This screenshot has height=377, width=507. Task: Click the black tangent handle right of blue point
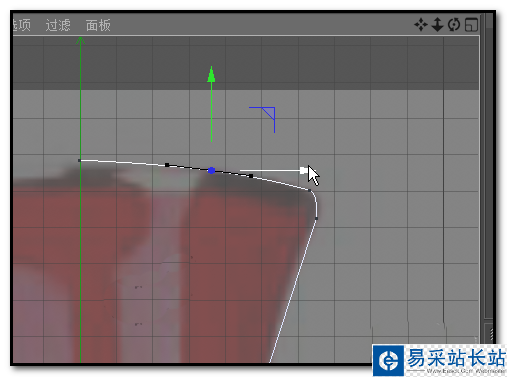click(251, 176)
